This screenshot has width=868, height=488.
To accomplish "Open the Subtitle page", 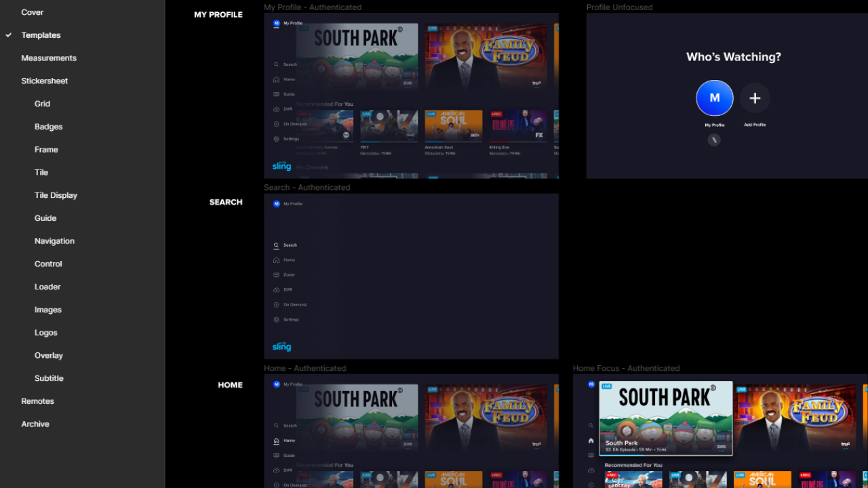I will [x=49, y=378].
